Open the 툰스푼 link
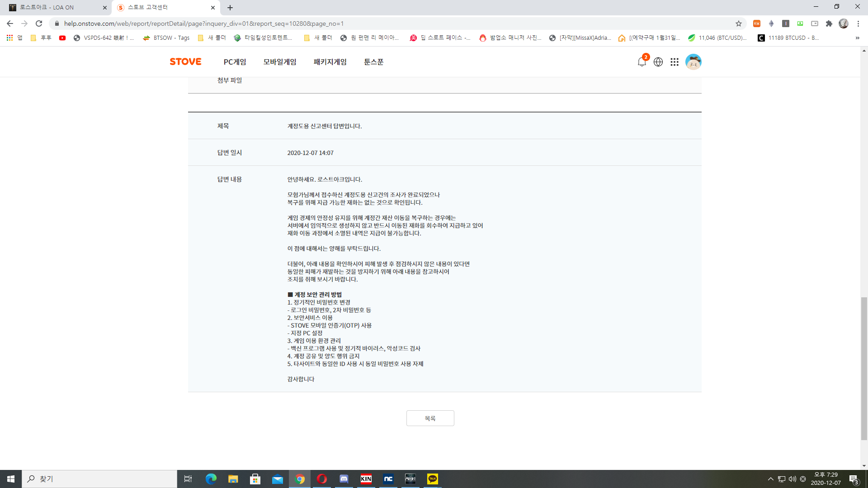 (373, 62)
